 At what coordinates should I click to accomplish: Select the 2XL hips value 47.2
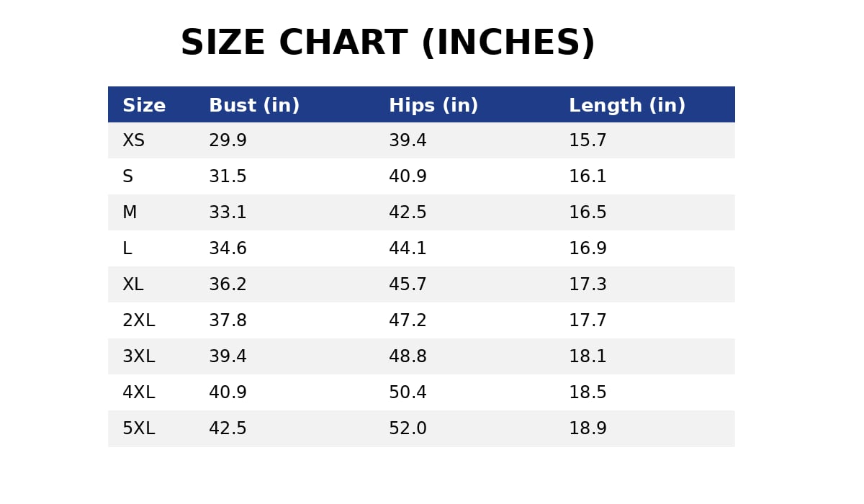tap(408, 321)
